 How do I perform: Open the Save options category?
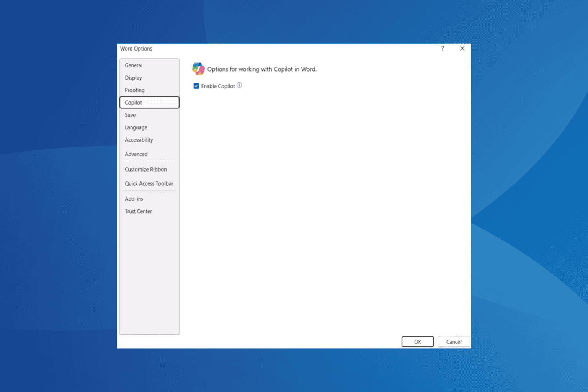pos(149,115)
